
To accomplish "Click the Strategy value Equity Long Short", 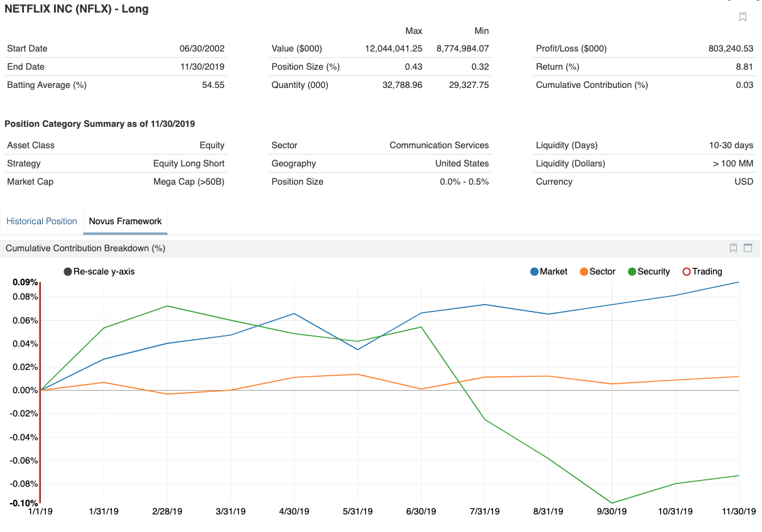I will [188, 163].
